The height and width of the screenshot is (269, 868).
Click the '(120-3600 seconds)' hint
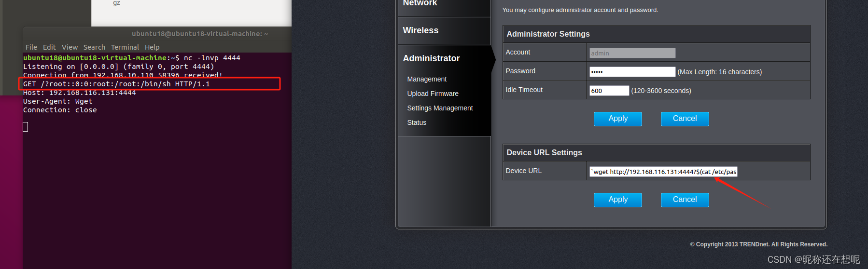click(x=661, y=91)
